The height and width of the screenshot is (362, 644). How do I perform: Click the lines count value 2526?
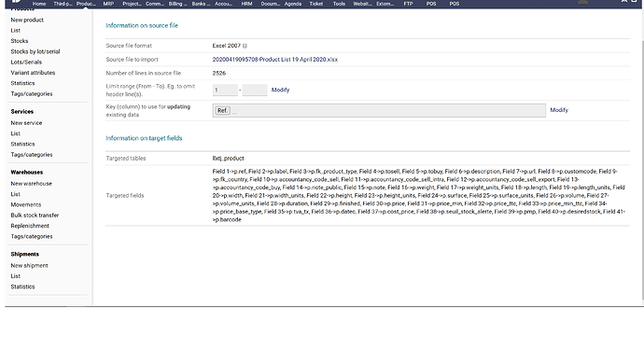coord(219,74)
